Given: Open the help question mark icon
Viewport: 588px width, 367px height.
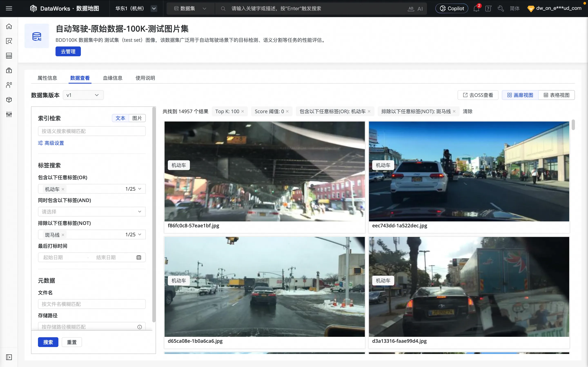Looking at the screenshot, I should 488,9.
